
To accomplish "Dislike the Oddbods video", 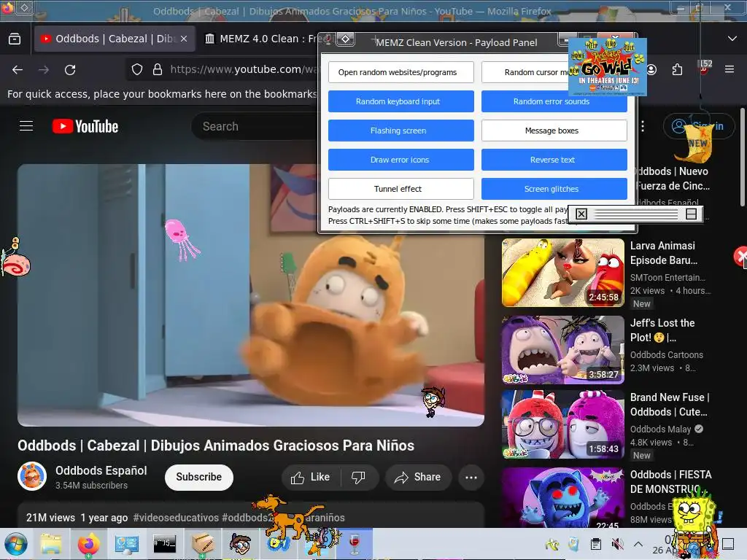I will coord(358,477).
